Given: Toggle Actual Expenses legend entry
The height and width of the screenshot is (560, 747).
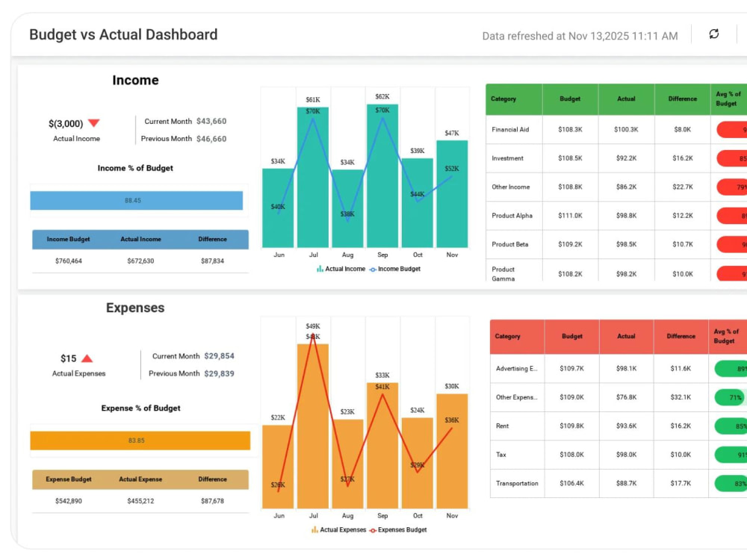Looking at the screenshot, I should pyautogui.click(x=338, y=529).
